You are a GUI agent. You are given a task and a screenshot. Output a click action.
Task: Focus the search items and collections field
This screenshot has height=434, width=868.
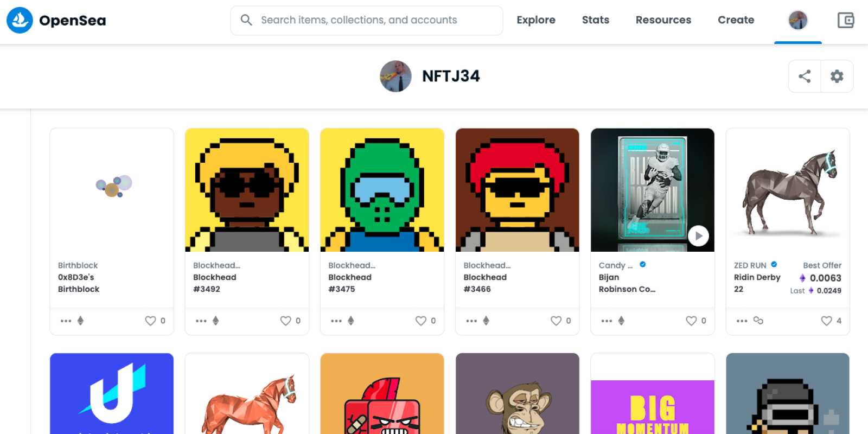coord(366,20)
